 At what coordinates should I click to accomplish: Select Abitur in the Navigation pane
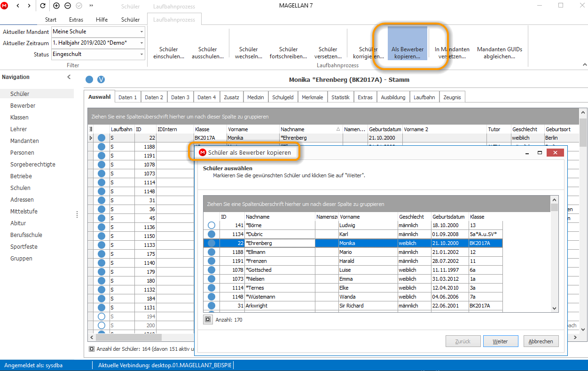pyautogui.click(x=18, y=223)
